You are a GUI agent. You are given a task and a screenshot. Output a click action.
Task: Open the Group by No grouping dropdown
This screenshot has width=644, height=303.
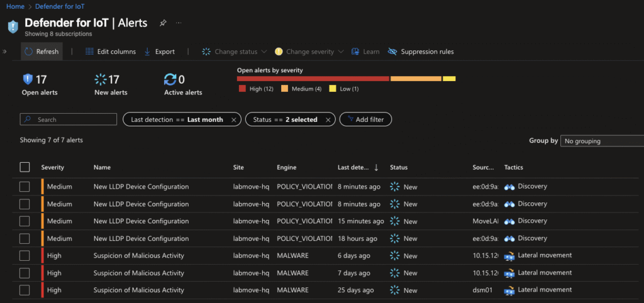602,141
